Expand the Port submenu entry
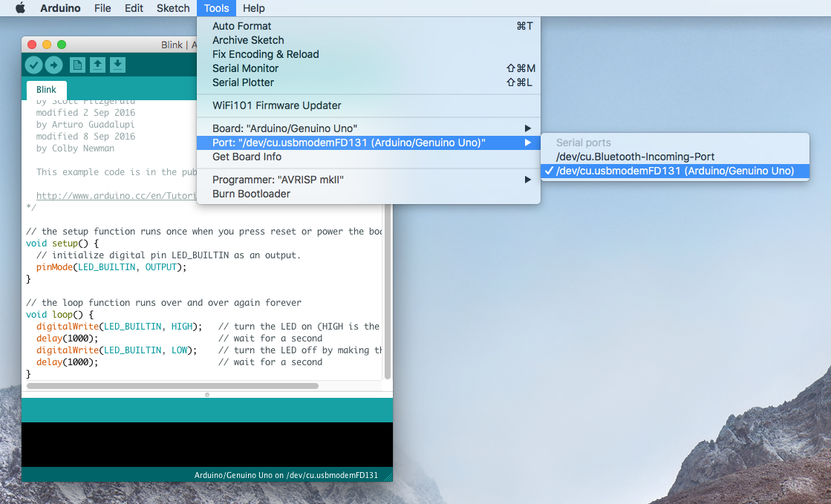 pyautogui.click(x=368, y=143)
